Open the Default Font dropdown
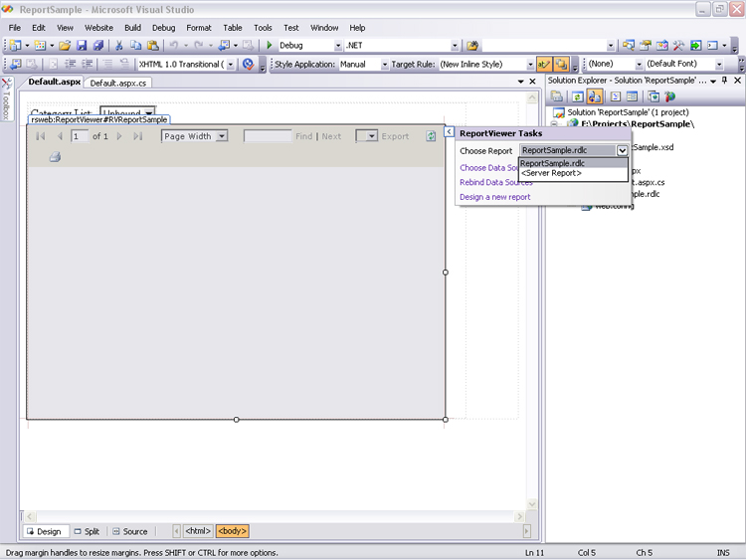Viewport: 746px width, 560px height. point(719,65)
